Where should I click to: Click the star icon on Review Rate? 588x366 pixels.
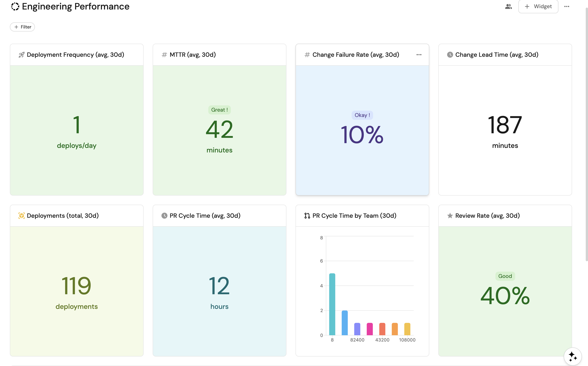pyautogui.click(x=450, y=216)
